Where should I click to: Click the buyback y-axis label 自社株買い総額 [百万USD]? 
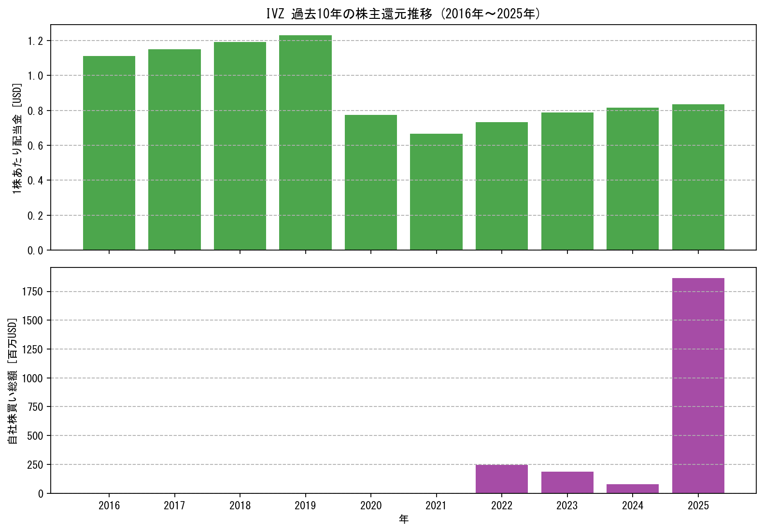(13, 381)
